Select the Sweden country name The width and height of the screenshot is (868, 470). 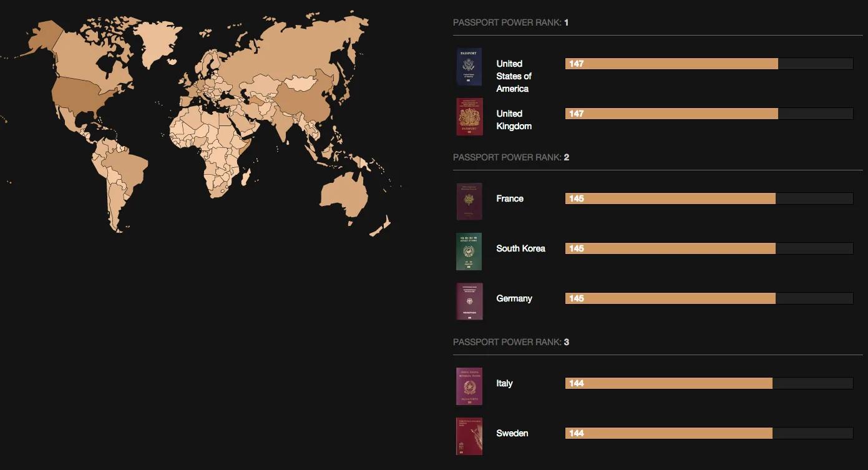(512, 433)
